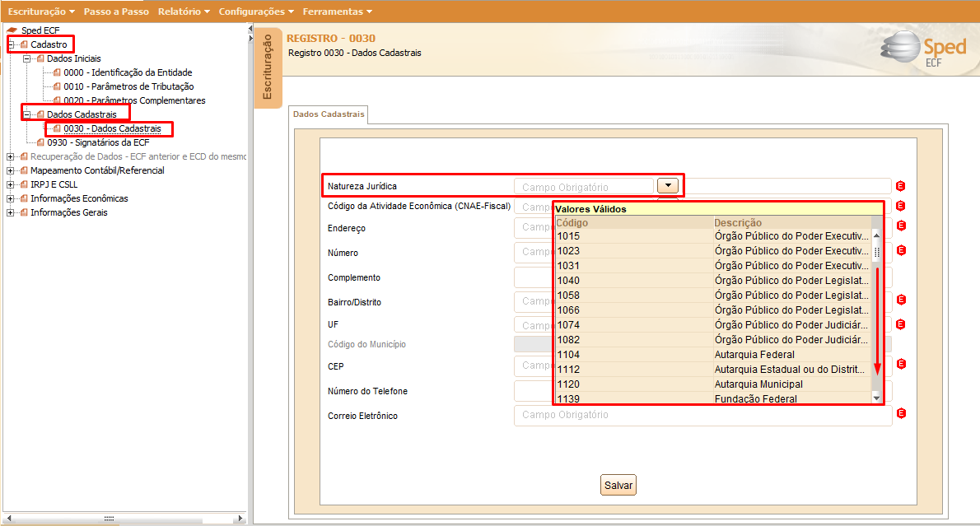Open the Relatório menu
This screenshot has width=980, height=526.
point(184,12)
